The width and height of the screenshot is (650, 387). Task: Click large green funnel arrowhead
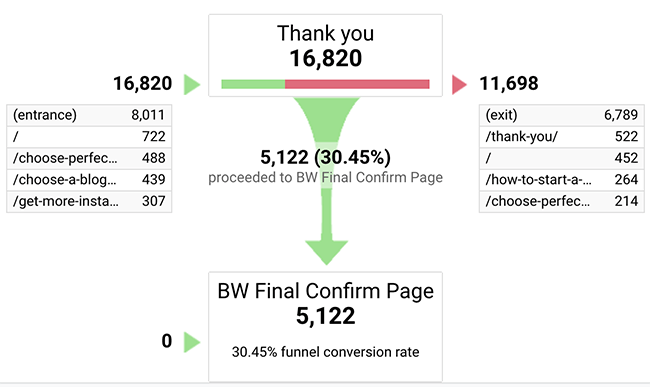tap(326, 252)
